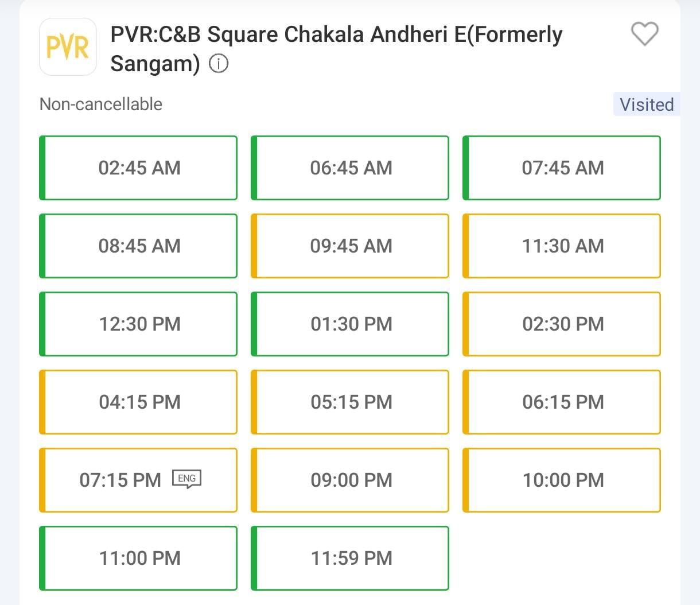700x605 pixels.
Task: Choose the 11:30 AM show
Action: point(562,246)
